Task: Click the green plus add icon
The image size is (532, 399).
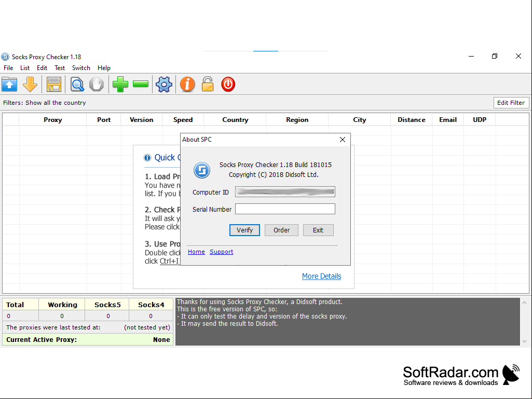Action: [120, 84]
